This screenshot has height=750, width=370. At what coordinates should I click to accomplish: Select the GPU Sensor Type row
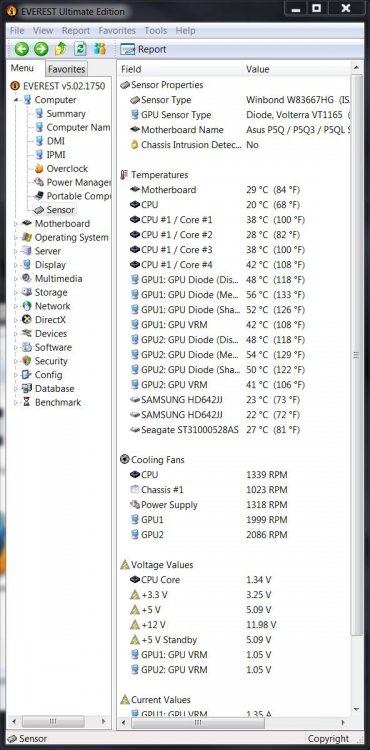[234, 115]
